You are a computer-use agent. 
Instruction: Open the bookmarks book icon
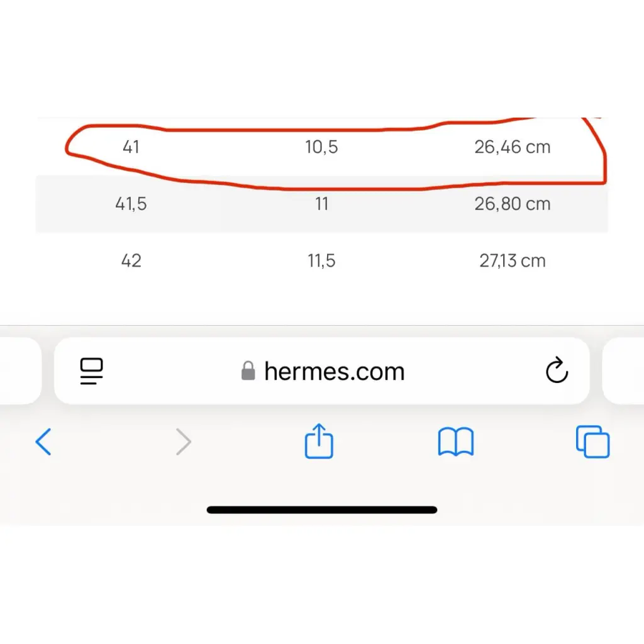coord(456,442)
